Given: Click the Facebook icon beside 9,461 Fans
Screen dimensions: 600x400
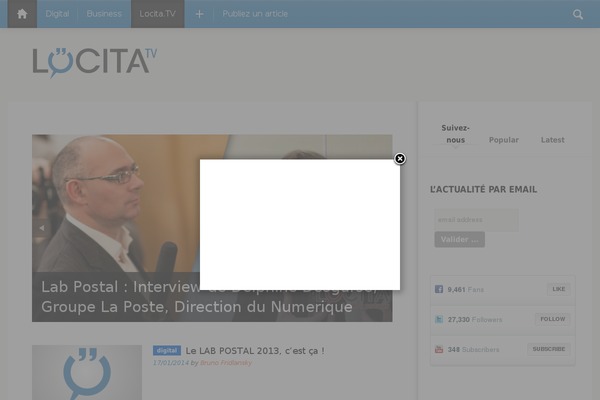Looking at the screenshot, I should pos(439,289).
